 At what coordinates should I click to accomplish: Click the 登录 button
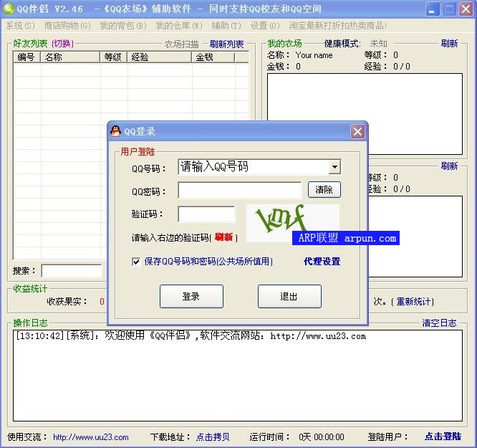click(191, 296)
